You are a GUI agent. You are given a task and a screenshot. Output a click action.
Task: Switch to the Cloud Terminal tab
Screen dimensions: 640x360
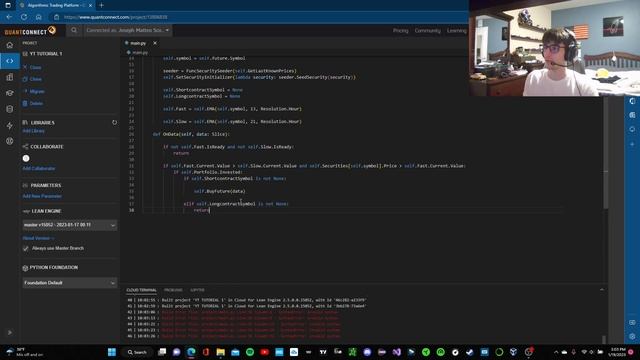coord(141,290)
